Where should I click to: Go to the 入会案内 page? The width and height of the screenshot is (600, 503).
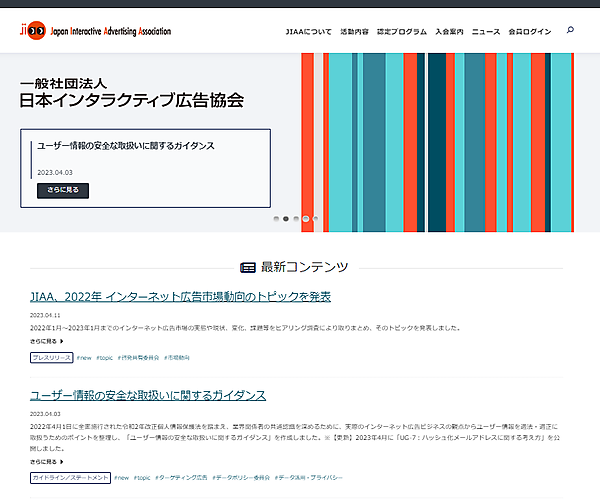coord(450,31)
